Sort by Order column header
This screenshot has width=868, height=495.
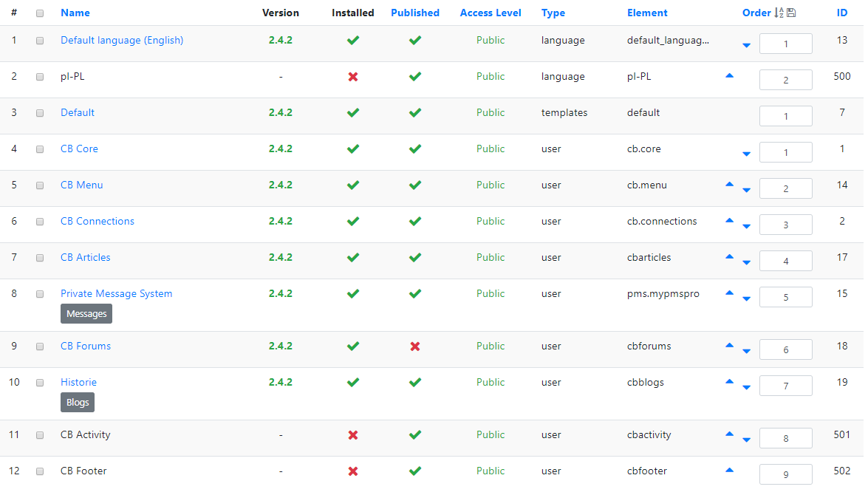coord(756,13)
